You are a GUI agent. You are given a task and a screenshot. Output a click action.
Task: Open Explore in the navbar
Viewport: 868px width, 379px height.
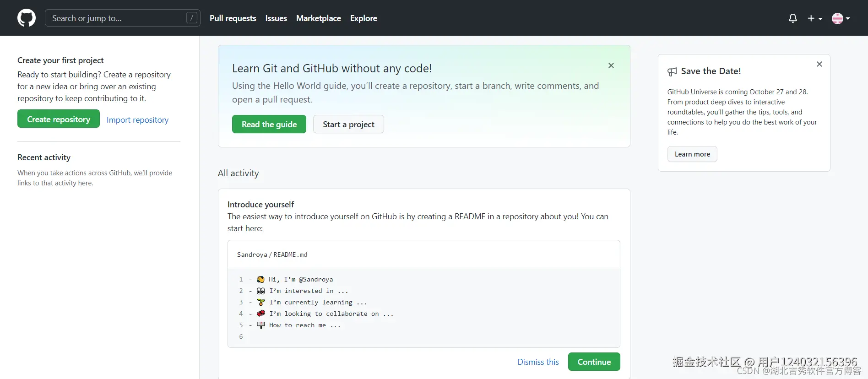click(363, 18)
